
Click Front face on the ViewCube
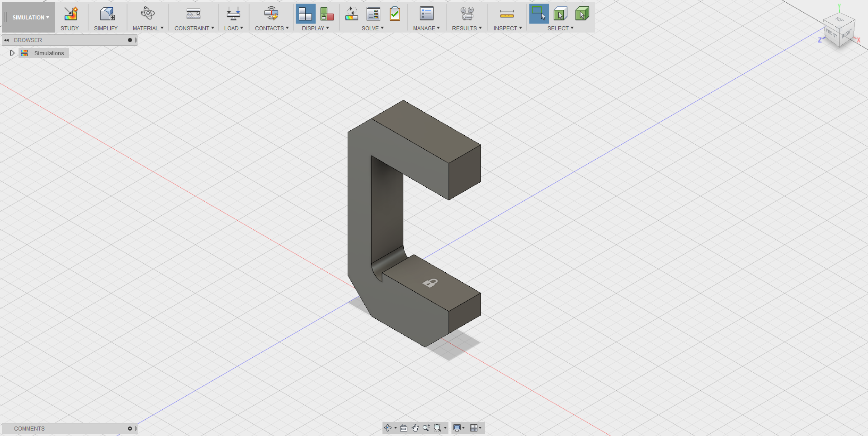click(831, 33)
